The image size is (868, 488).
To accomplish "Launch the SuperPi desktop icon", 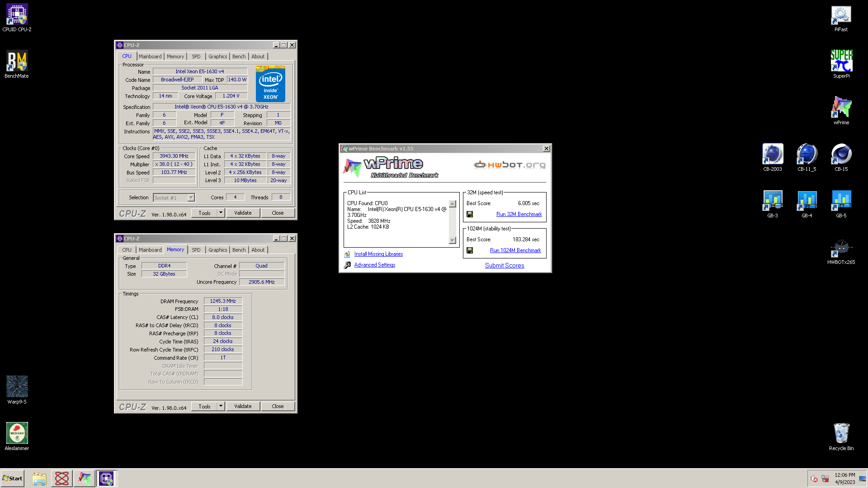I will pyautogui.click(x=841, y=64).
